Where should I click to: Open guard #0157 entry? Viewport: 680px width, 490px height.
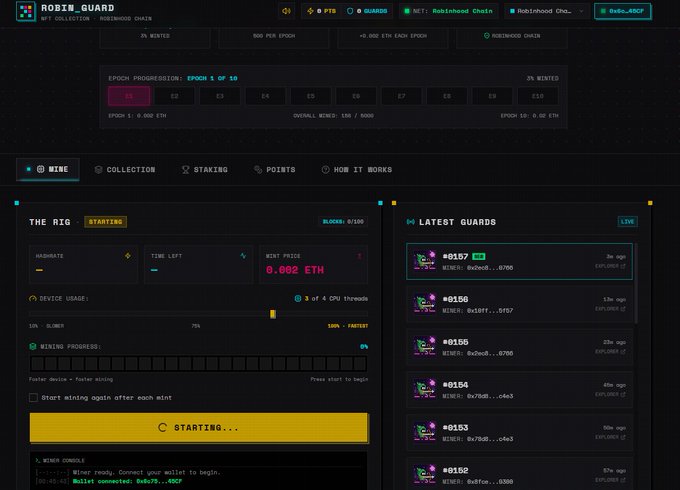tap(520, 261)
